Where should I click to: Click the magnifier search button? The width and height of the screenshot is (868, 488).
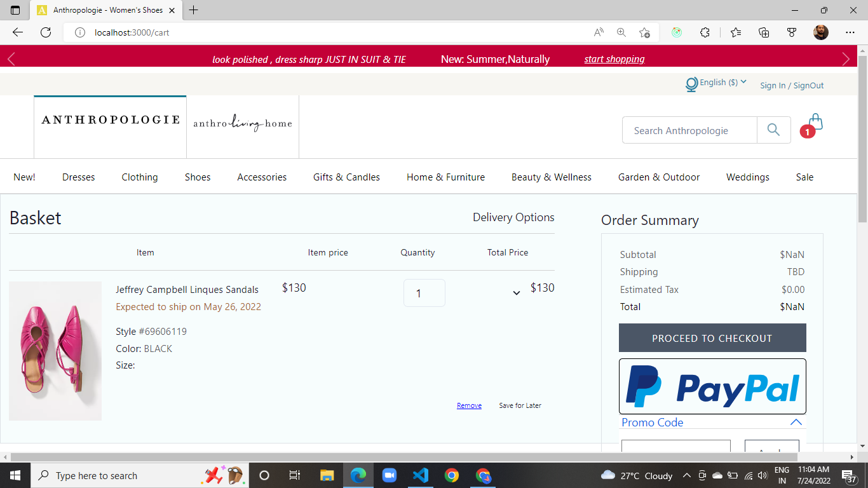pyautogui.click(x=773, y=130)
